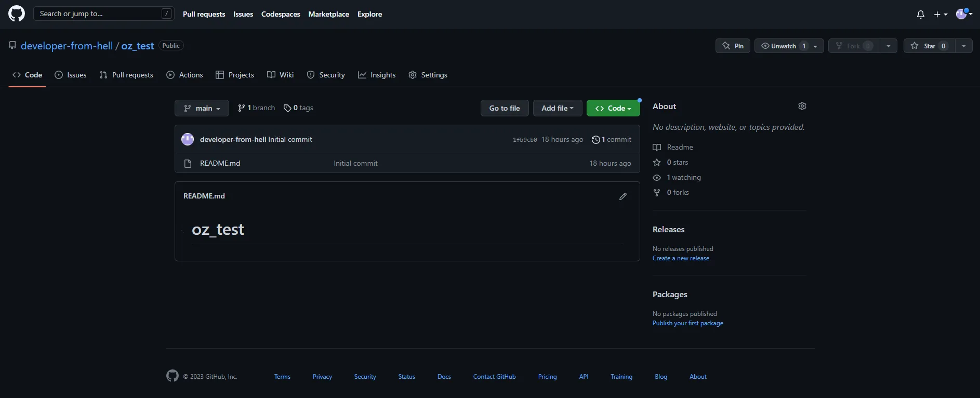Open developer-from-hell owner profile link
980x398 pixels.
(67, 46)
